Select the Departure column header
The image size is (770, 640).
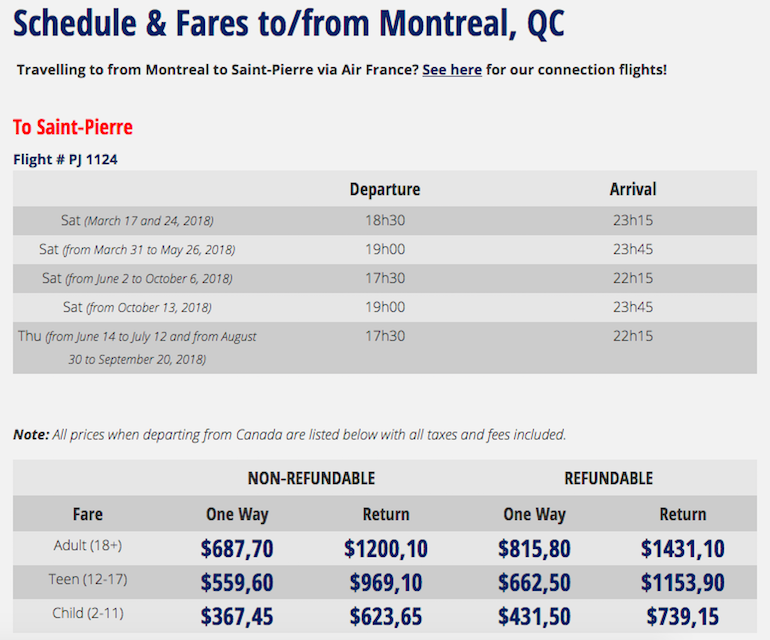tap(385, 189)
